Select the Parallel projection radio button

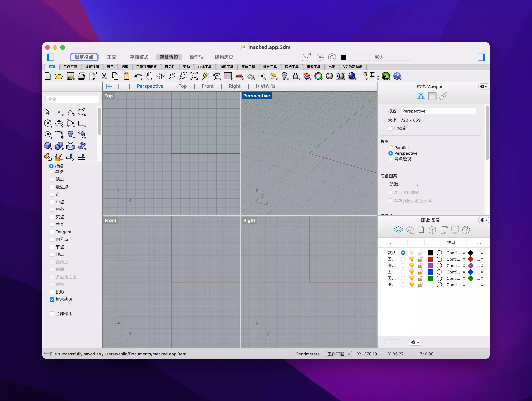coord(391,148)
